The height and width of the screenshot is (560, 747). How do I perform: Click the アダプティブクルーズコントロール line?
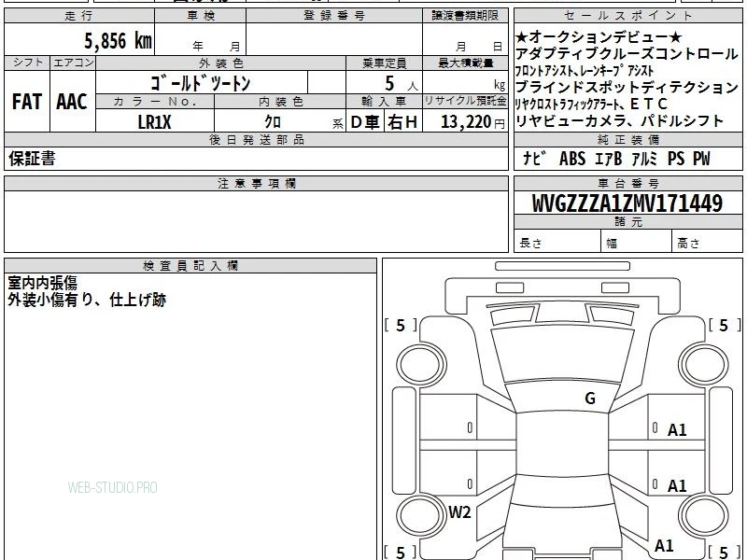coord(627,53)
